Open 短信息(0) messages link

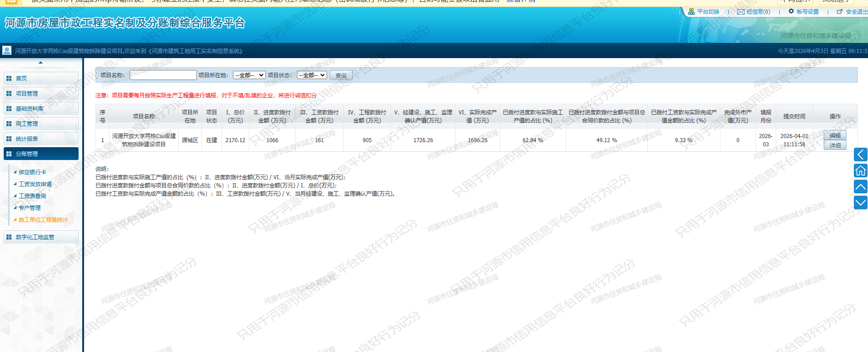tap(758, 12)
